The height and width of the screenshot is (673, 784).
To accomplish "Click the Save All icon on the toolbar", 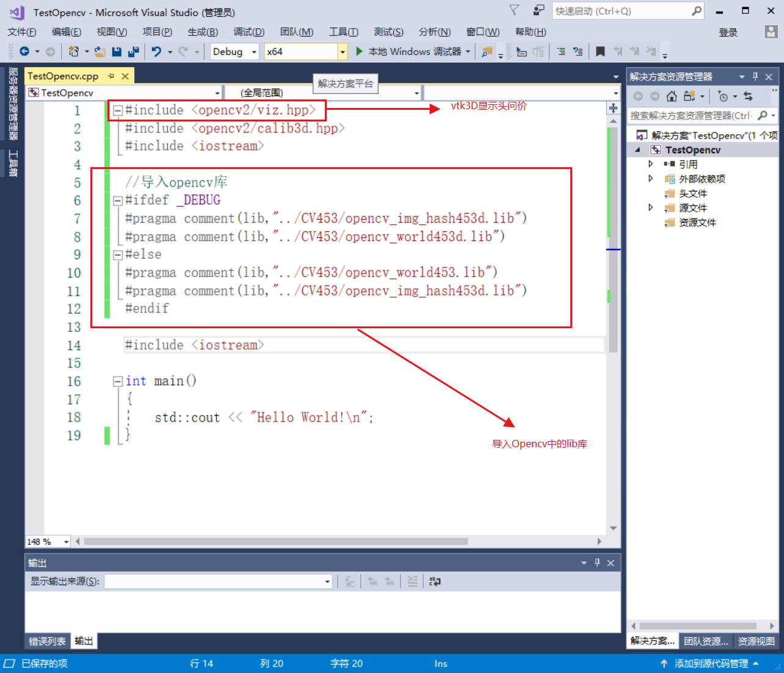I will (132, 52).
